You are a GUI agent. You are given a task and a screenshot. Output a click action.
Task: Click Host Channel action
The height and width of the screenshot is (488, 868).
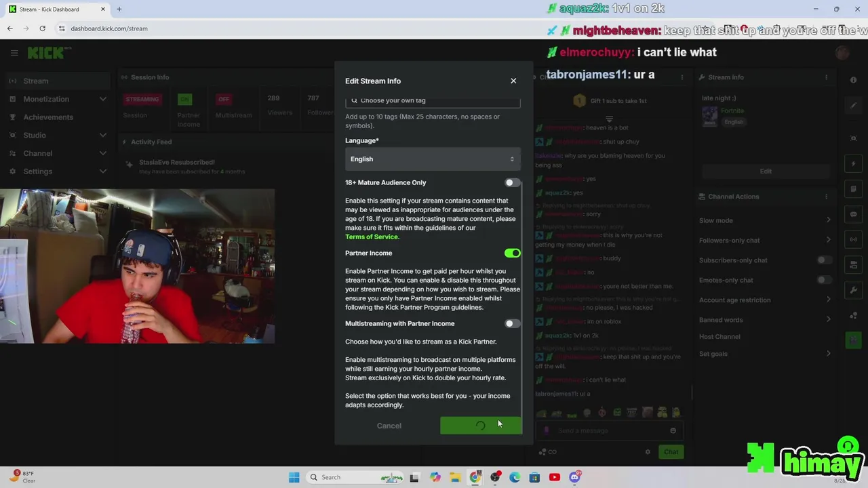click(x=719, y=337)
